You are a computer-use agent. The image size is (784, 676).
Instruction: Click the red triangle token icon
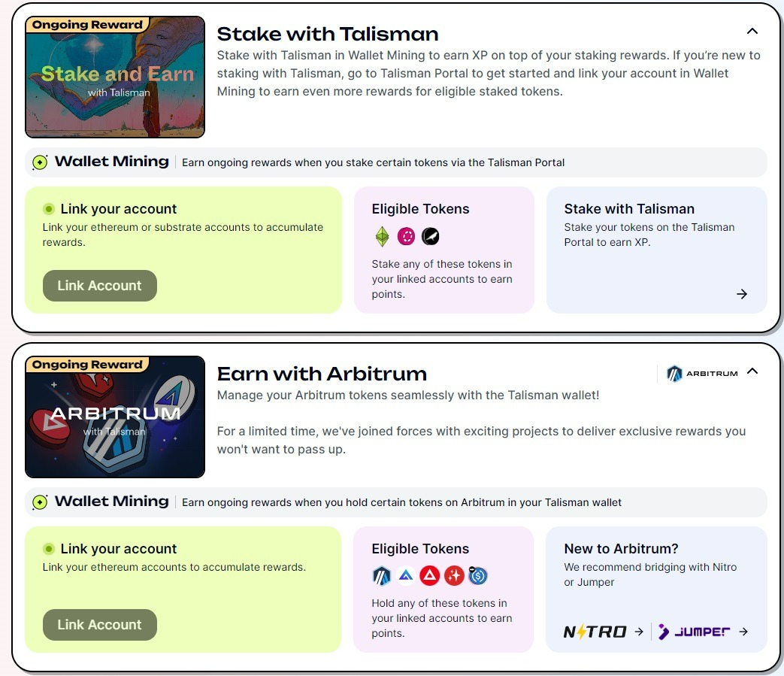pos(430,577)
